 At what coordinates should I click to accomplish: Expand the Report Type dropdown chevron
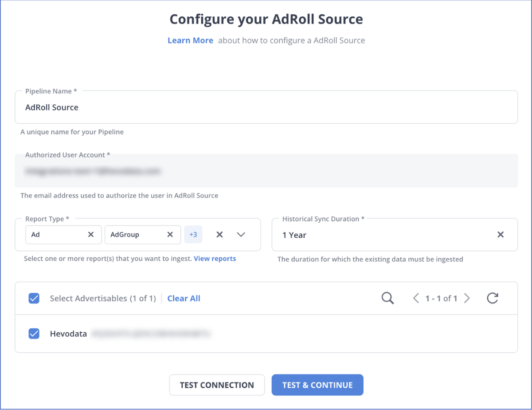coord(241,235)
